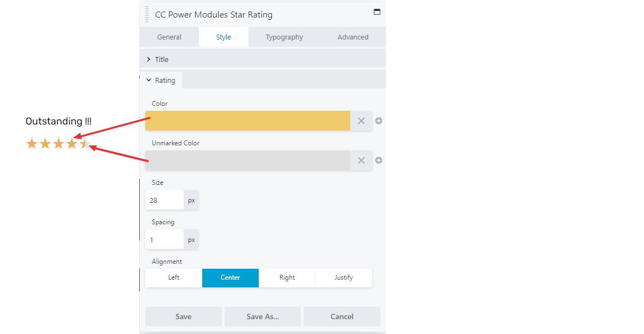Select Center alignment option

point(230,278)
